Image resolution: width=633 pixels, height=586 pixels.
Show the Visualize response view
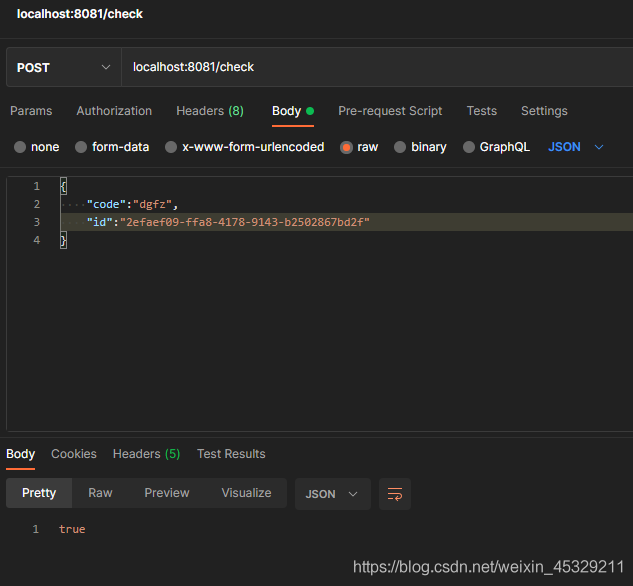coord(246,493)
